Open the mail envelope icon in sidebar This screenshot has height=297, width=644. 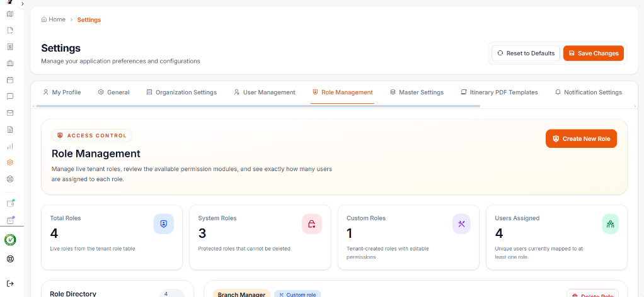click(10, 113)
